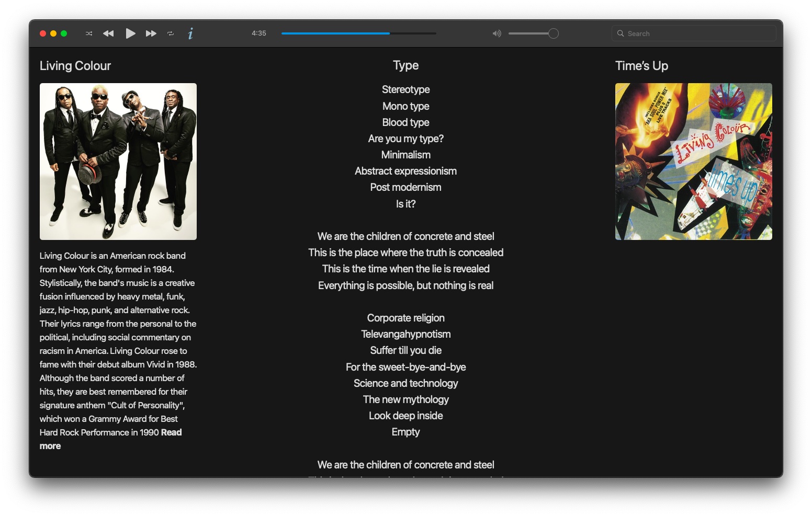Click lyric For the sweet-bye-and-bye
Image resolution: width=812 pixels, height=516 pixels.
point(406,367)
